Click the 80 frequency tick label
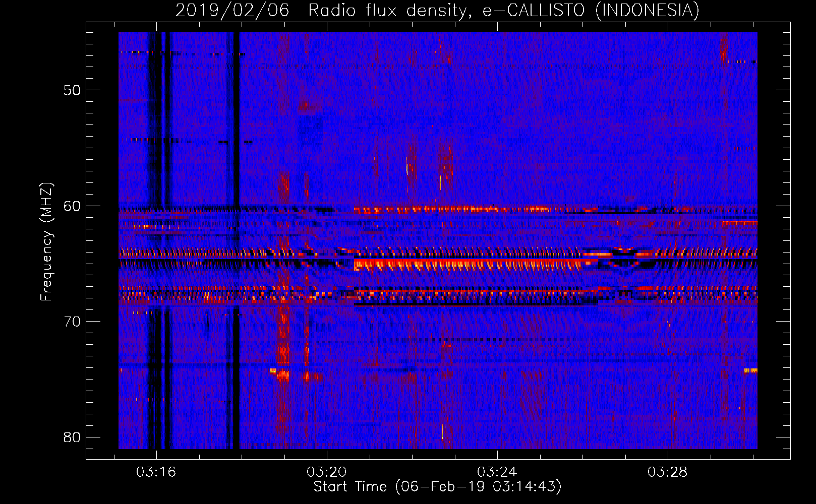Image resolution: width=816 pixels, height=504 pixels. [x=72, y=437]
